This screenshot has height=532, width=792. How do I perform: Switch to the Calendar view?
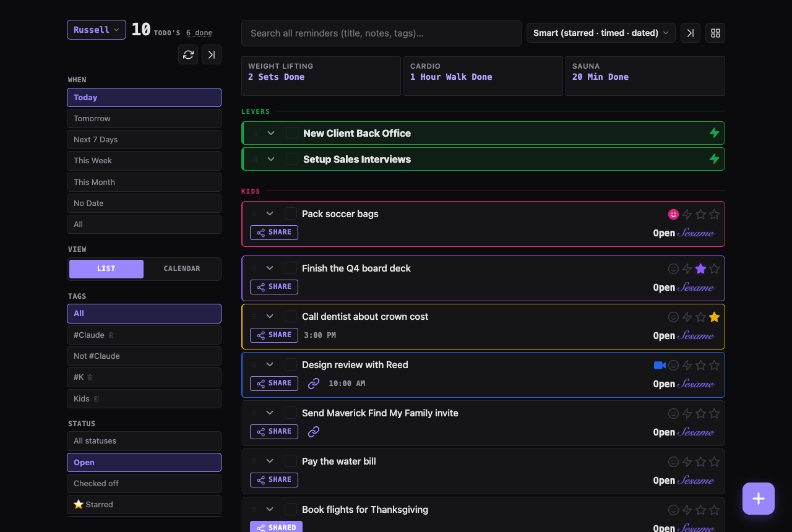click(182, 268)
